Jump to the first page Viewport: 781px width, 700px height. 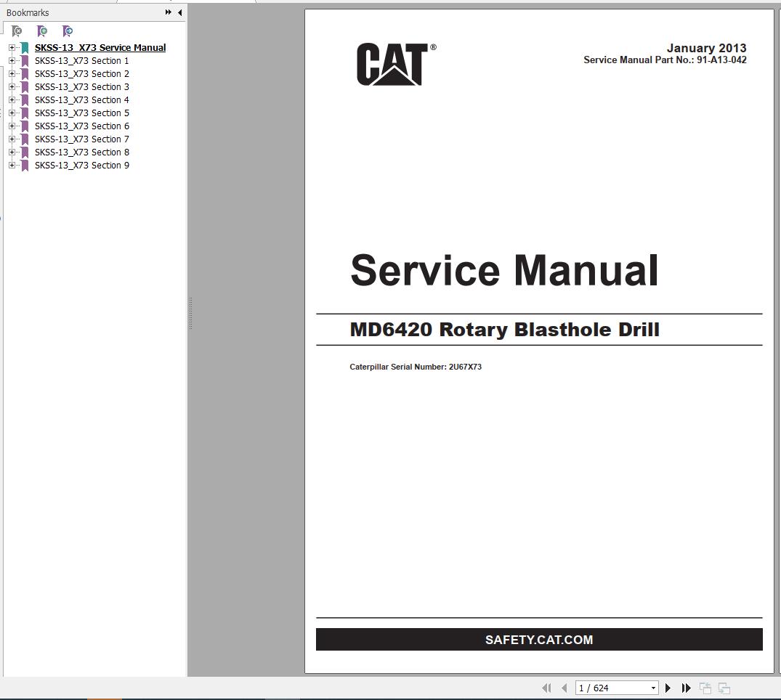[x=547, y=688]
